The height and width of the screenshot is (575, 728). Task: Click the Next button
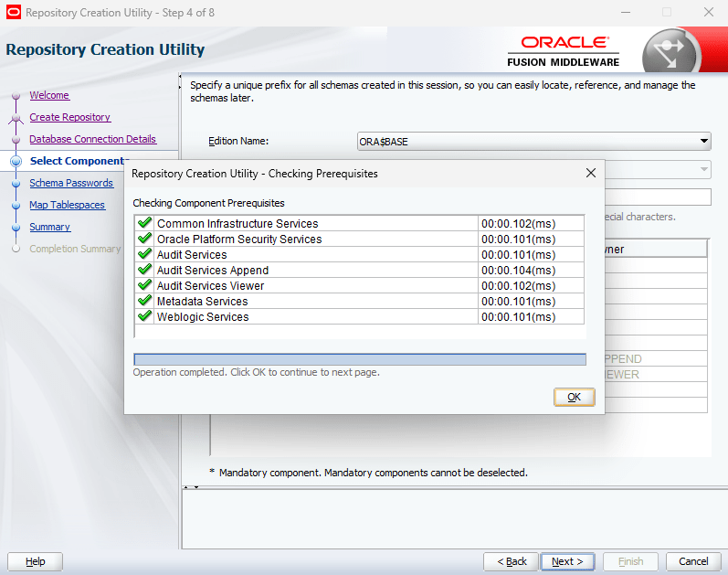pos(567,561)
